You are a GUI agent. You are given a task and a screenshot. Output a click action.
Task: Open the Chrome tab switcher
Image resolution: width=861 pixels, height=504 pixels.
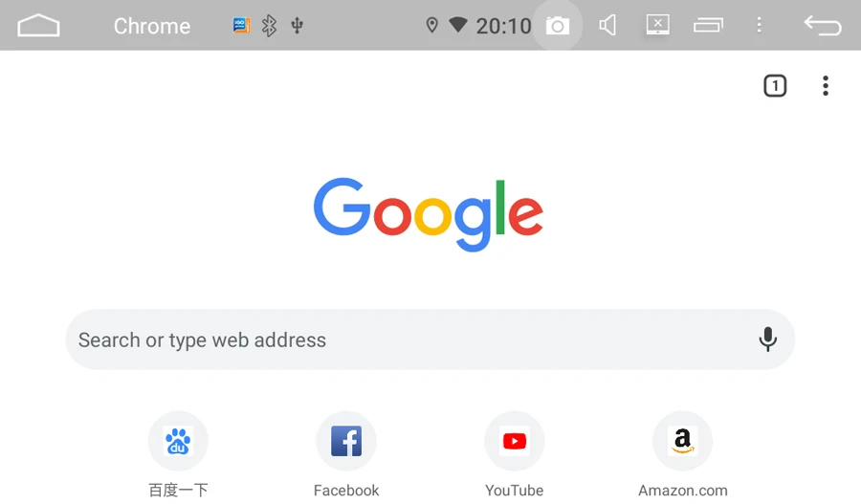click(x=775, y=86)
